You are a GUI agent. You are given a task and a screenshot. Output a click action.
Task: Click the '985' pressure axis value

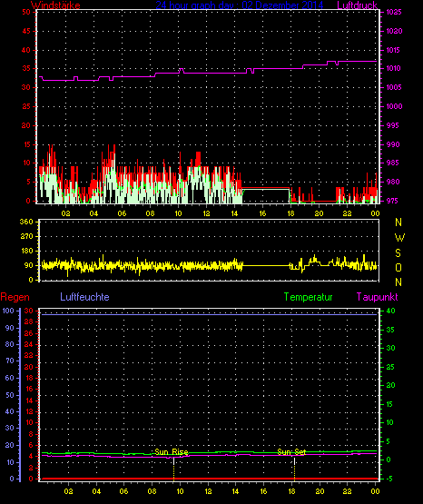coord(393,163)
